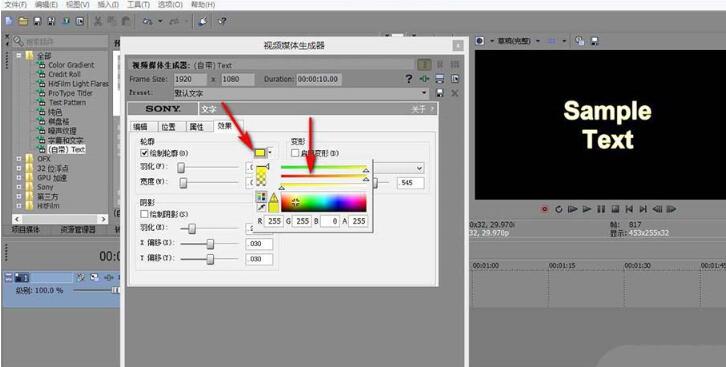The width and height of the screenshot is (726, 367).
Task: Click the Play button under preview
Action: [x=587, y=209]
